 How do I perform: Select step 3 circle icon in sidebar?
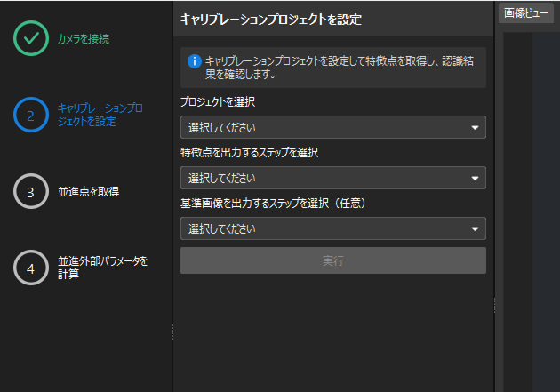pos(31,191)
